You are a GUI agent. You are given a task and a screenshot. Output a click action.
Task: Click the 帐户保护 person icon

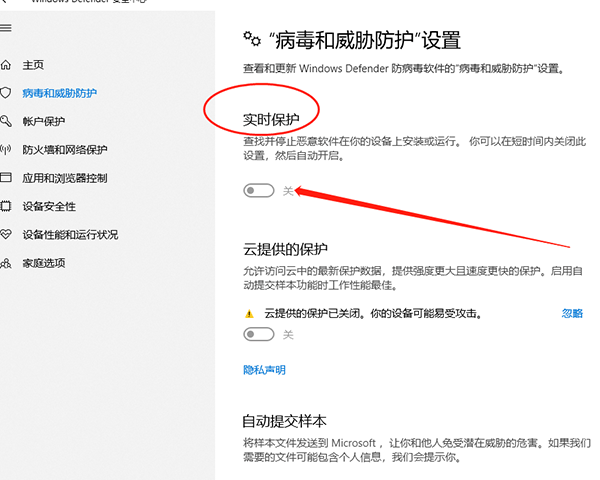[x=6, y=122]
